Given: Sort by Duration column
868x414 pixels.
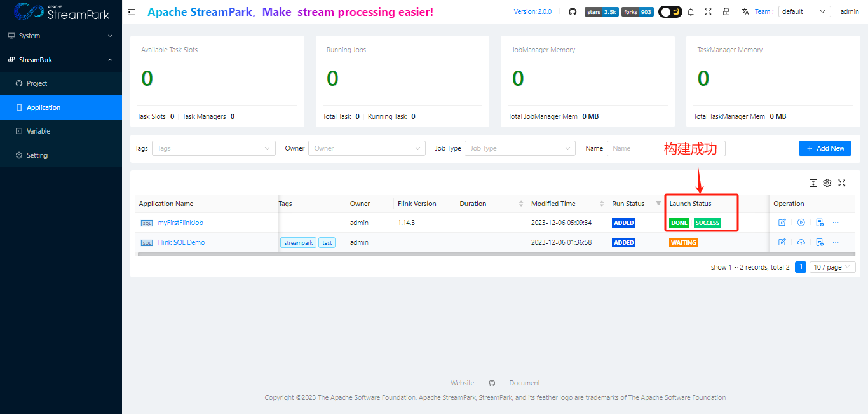Looking at the screenshot, I should [522, 204].
